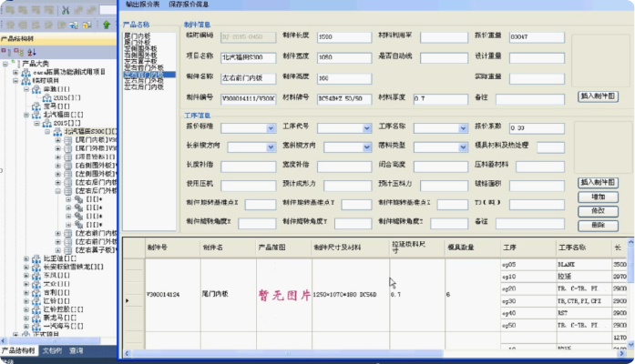635x364 pixels.
Task: Expand the 比亚迪 tree node
Action: 26,258
